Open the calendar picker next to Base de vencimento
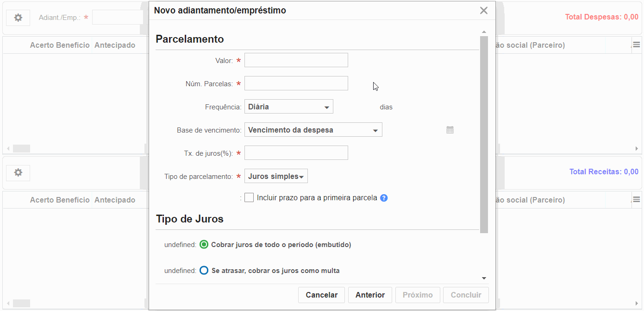Screen dimensions: 644x311 [x=450, y=130]
